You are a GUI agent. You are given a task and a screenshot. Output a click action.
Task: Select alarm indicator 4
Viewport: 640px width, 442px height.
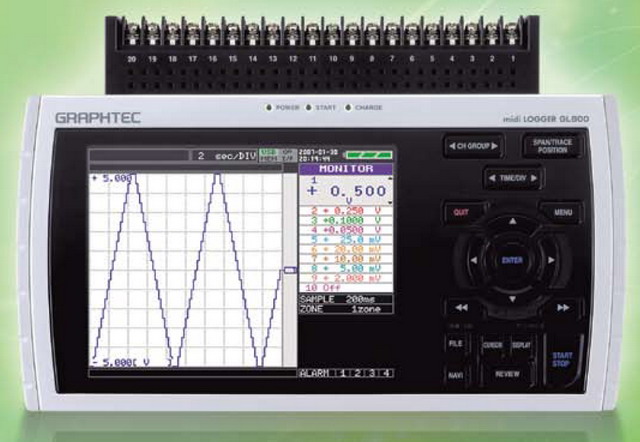tap(386, 373)
